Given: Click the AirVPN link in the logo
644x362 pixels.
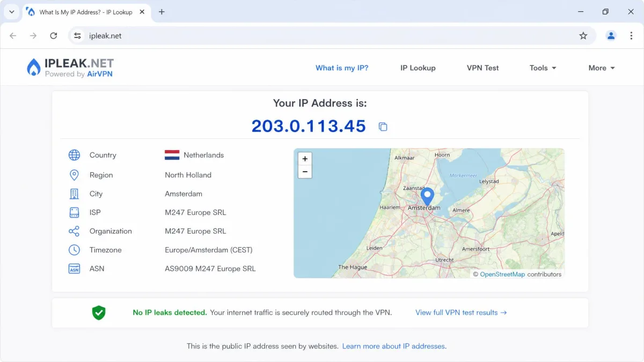Looking at the screenshot, I should coord(100,75).
